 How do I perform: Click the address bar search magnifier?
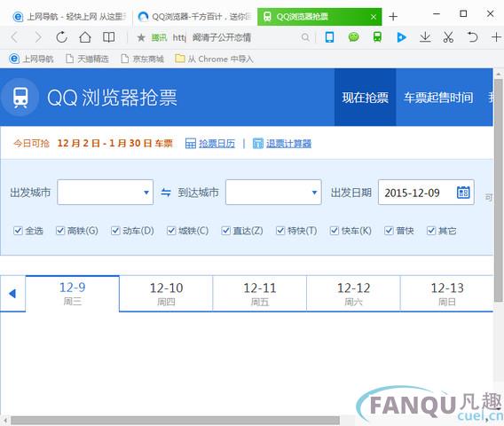click(305, 37)
